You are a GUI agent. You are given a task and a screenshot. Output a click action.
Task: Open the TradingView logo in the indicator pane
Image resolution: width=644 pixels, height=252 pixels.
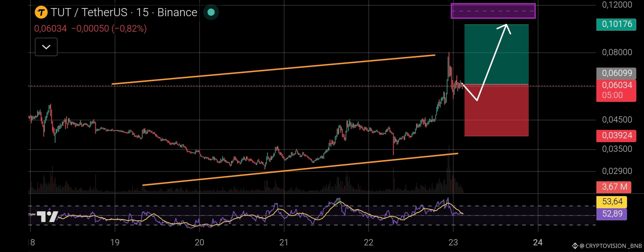pos(48,217)
